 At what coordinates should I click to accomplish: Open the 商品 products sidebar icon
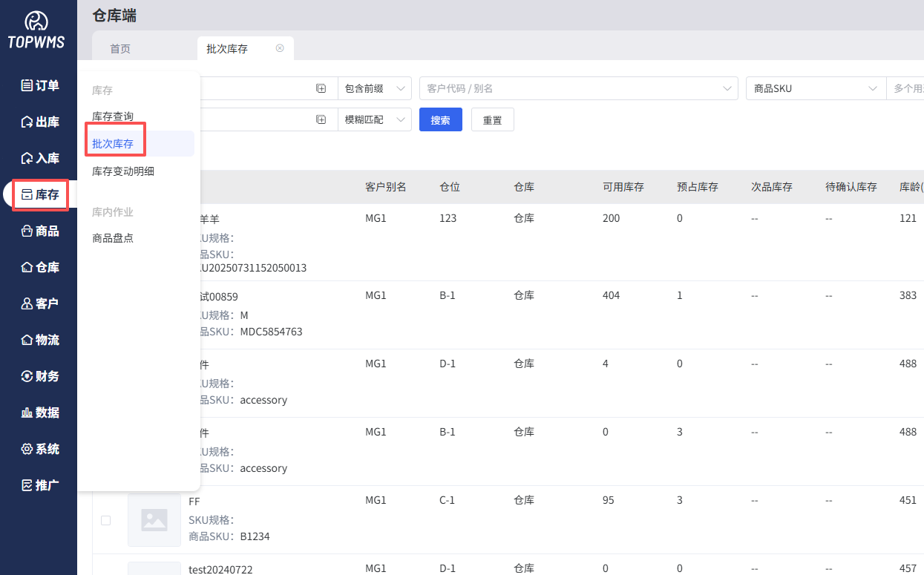click(27, 231)
